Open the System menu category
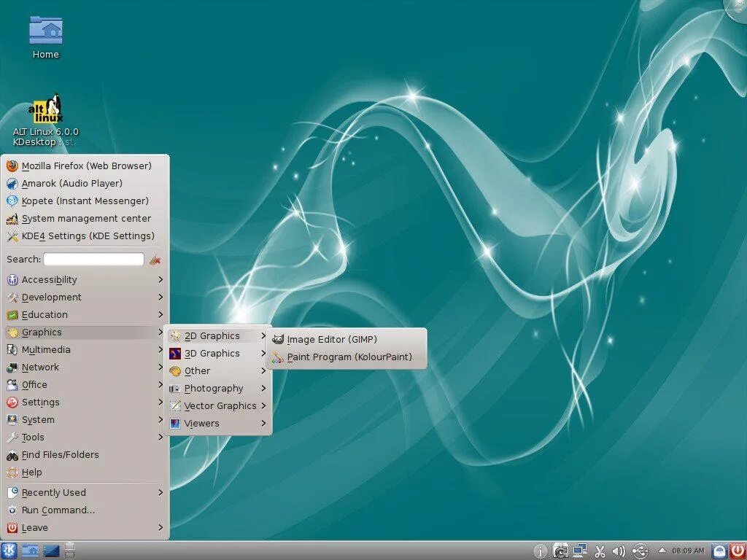The height and width of the screenshot is (560, 747). (x=85, y=420)
